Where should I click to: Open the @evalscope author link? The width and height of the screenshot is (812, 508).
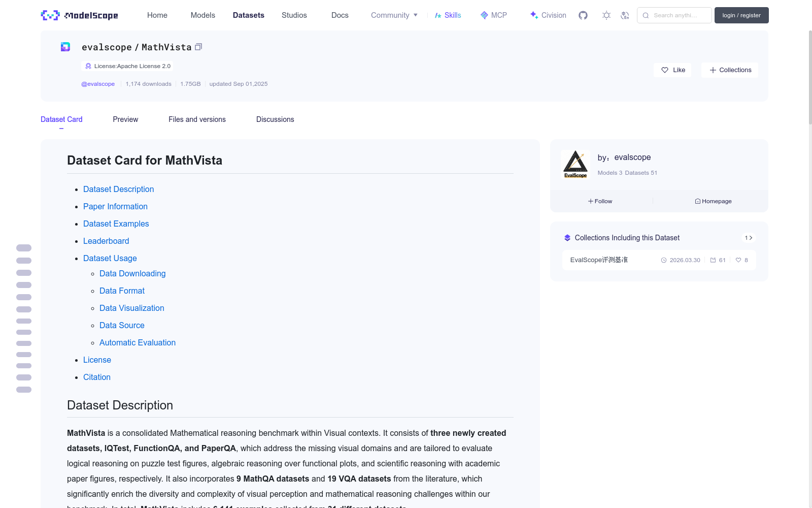[x=98, y=84]
